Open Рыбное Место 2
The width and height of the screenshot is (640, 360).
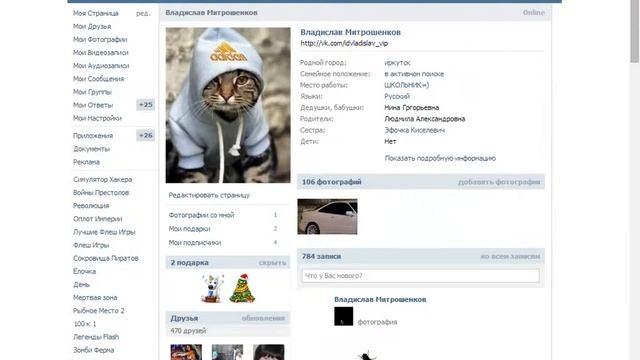[99, 311]
